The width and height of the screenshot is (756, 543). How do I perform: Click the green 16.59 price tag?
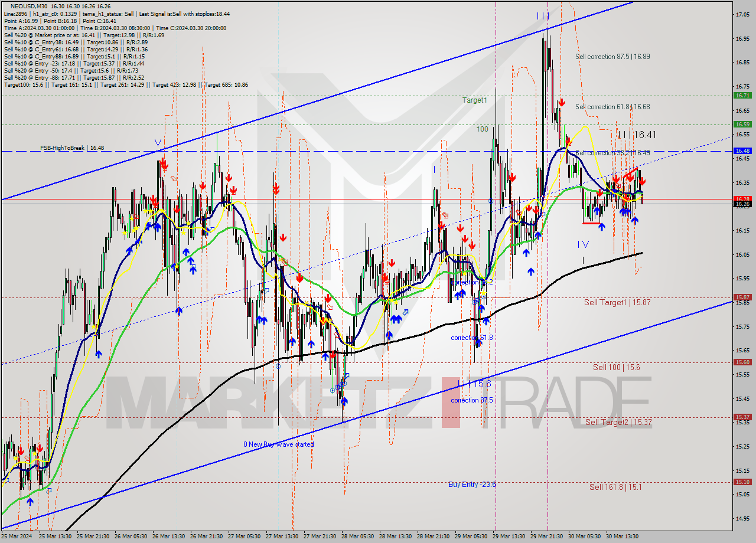pyautogui.click(x=742, y=124)
